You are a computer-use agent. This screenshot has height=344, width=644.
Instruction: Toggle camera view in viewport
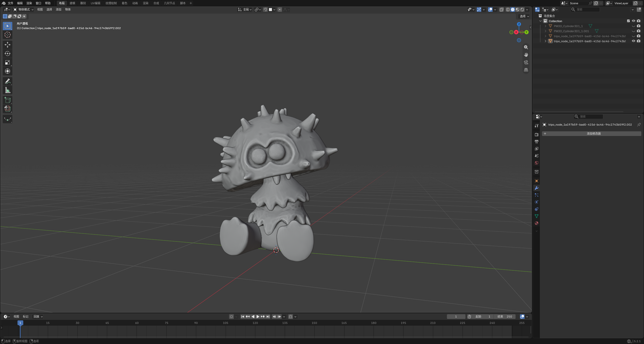526,62
